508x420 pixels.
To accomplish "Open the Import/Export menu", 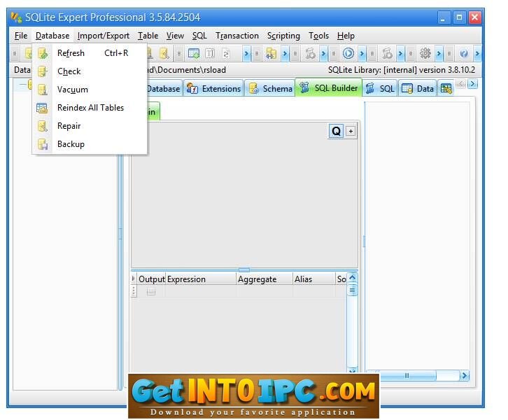I will point(104,36).
